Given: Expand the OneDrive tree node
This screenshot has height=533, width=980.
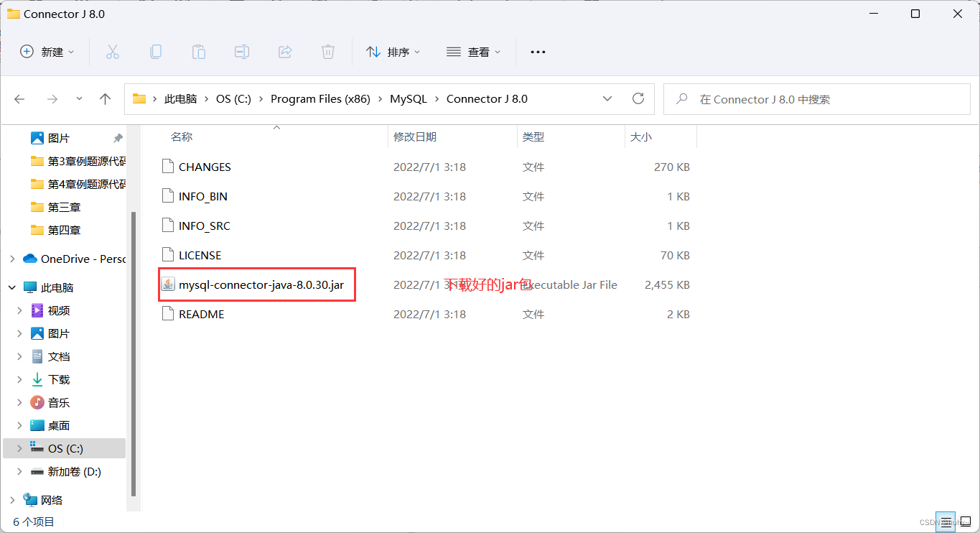Looking at the screenshot, I should [x=12, y=259].
